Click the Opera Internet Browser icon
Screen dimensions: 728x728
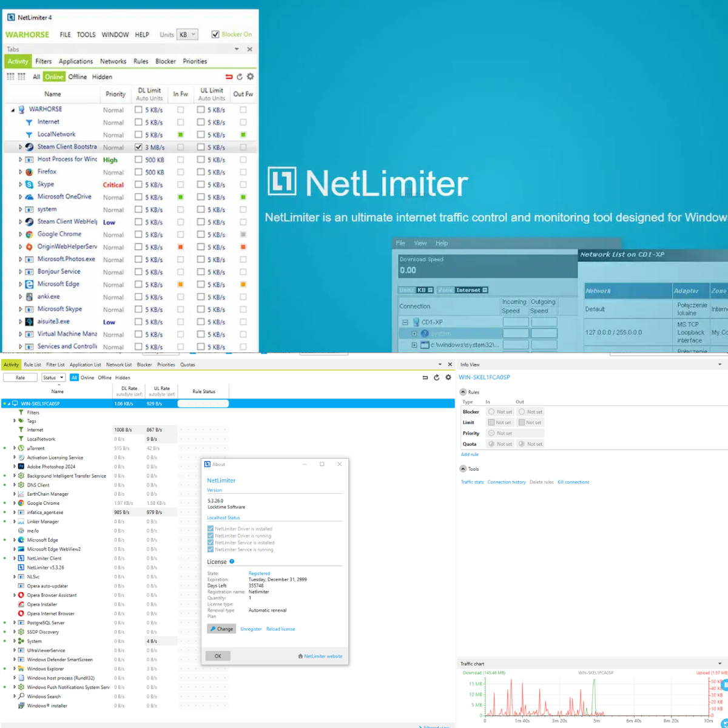pos(21,613)
